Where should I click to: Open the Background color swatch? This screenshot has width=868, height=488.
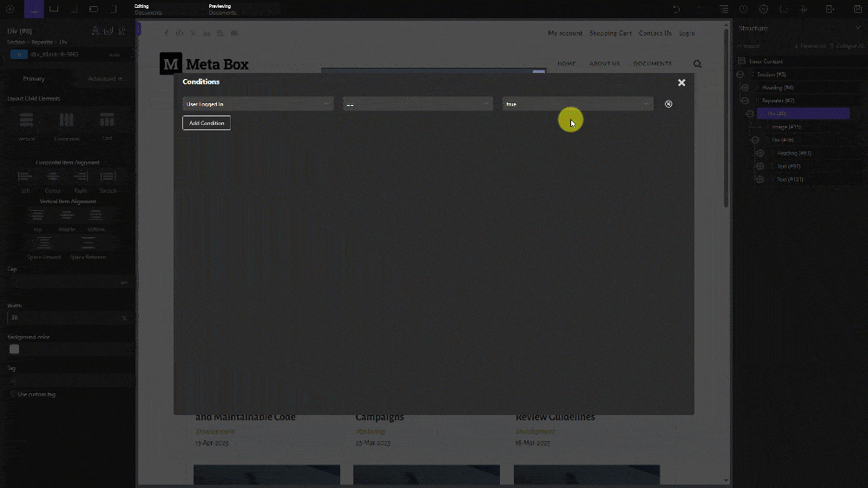[x=14, y=349]
